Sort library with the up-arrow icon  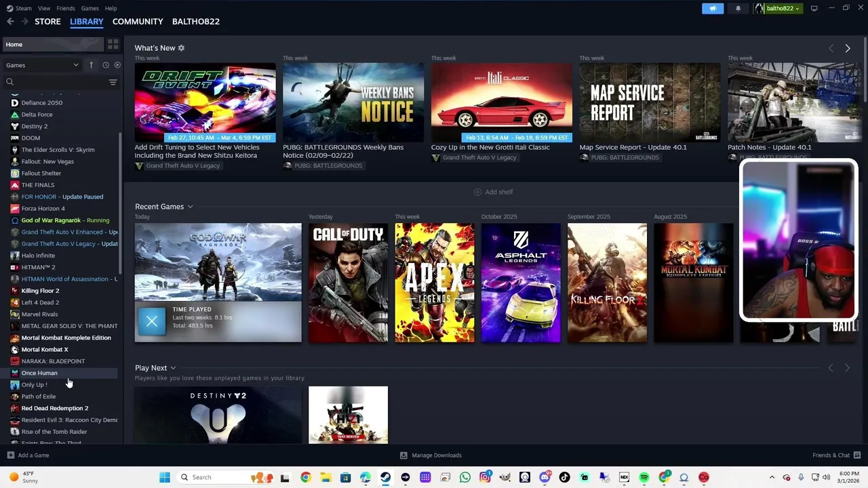[x=91, y=65]
